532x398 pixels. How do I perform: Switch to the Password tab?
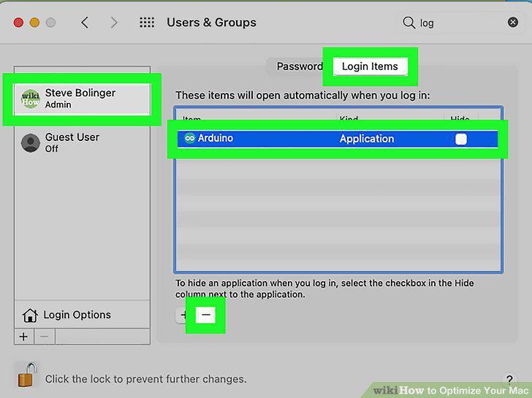pyautogui.click(x=300, y=66)
